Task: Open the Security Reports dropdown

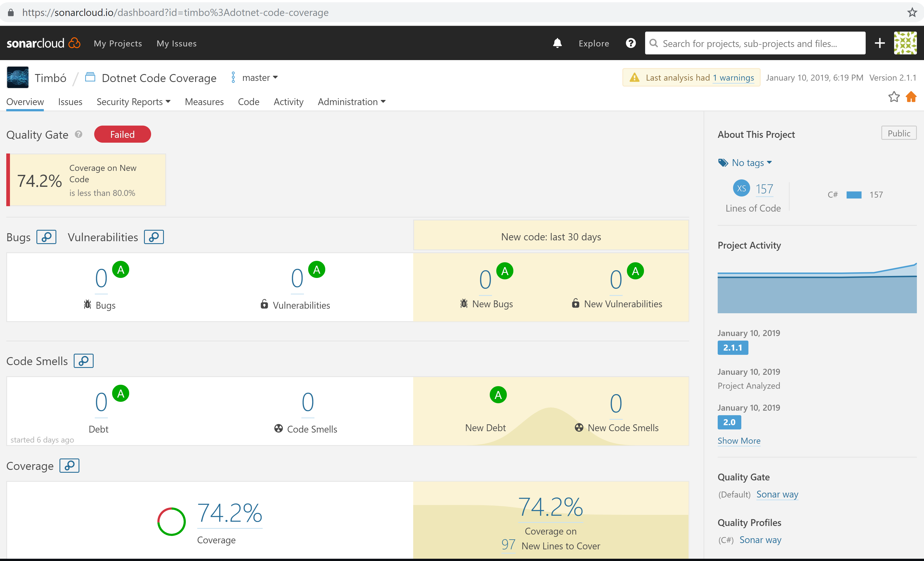Action: pos(133,102)
